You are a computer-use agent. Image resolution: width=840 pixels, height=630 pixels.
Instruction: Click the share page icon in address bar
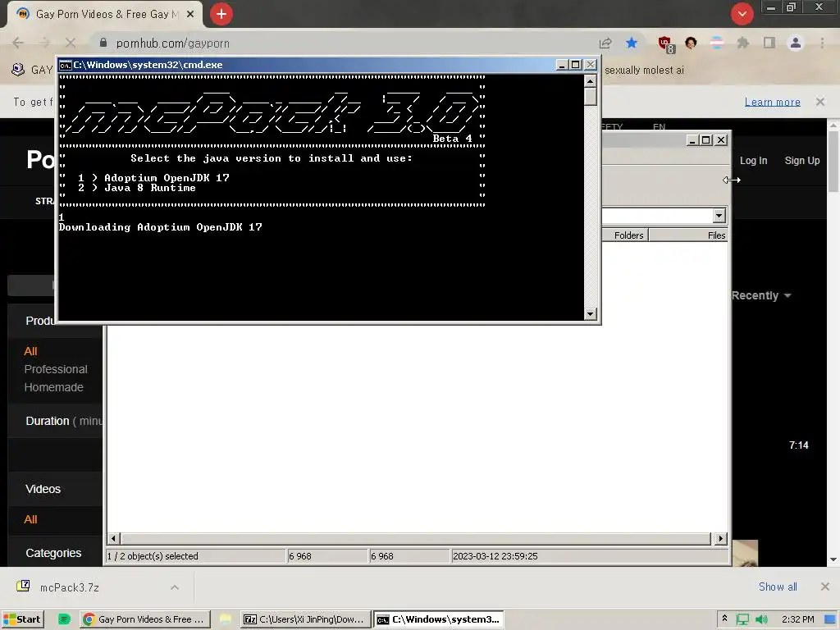pyautogui.click(x=606, y=43)
